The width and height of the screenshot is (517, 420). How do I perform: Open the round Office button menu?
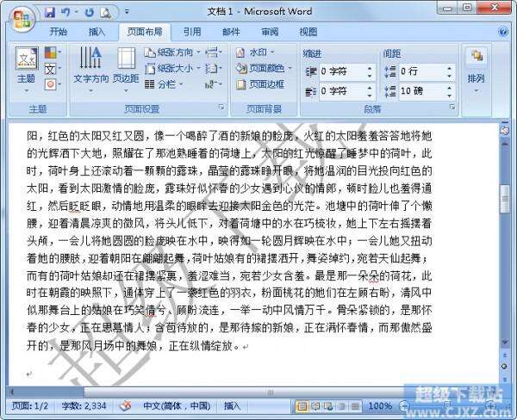(x=21, y=18)
